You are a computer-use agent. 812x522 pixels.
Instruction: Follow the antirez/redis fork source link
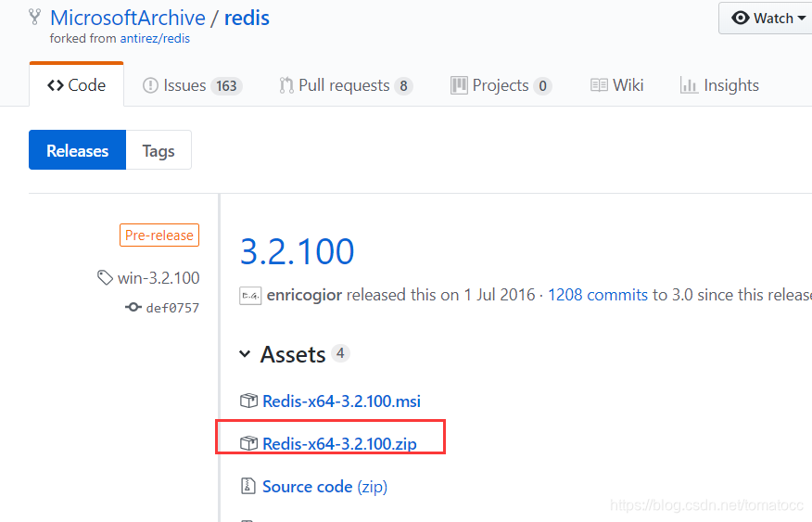(155, 39)
